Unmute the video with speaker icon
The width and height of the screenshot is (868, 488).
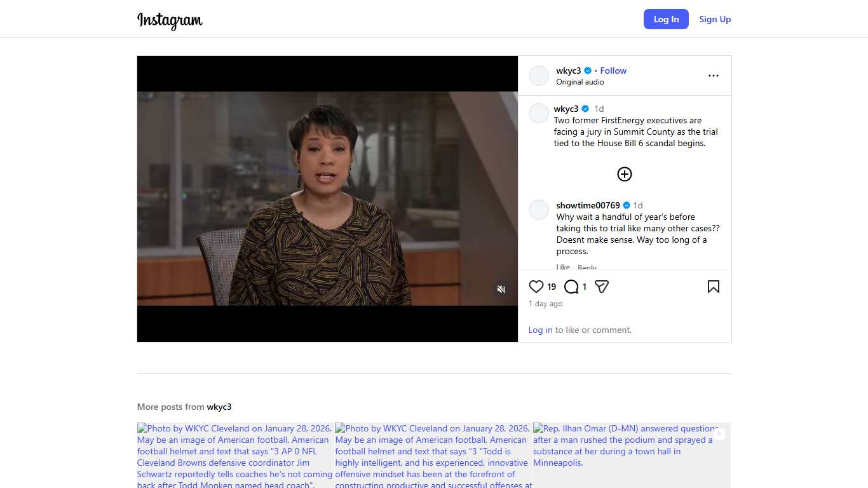501,289
